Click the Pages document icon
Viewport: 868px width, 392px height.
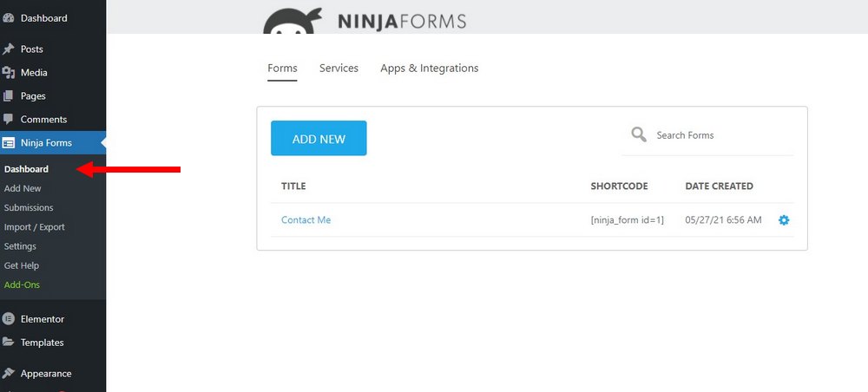[8, 96]
